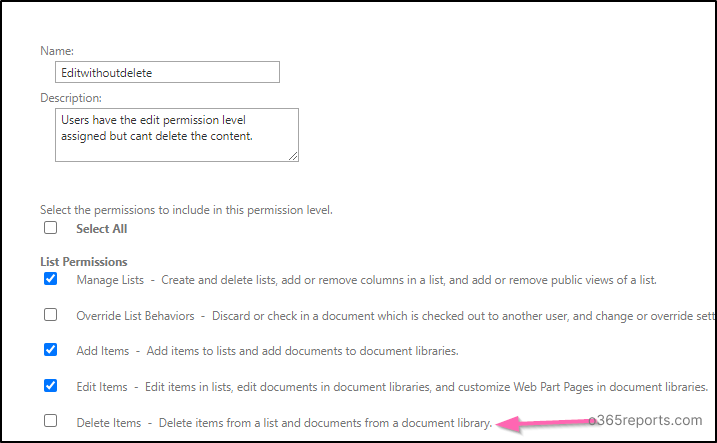717x443 pixels.
Task: Uncheck the Manage Lists checkbox
Action: point(50,278)
